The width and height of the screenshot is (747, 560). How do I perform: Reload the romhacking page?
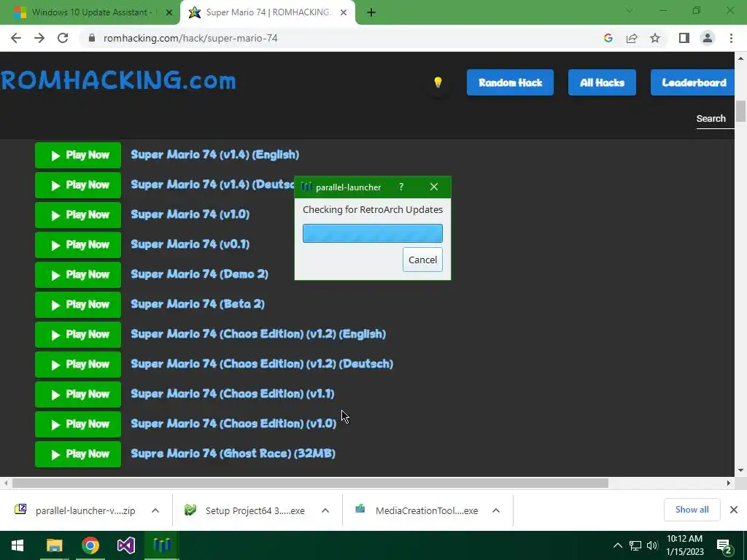click(63, 38)
